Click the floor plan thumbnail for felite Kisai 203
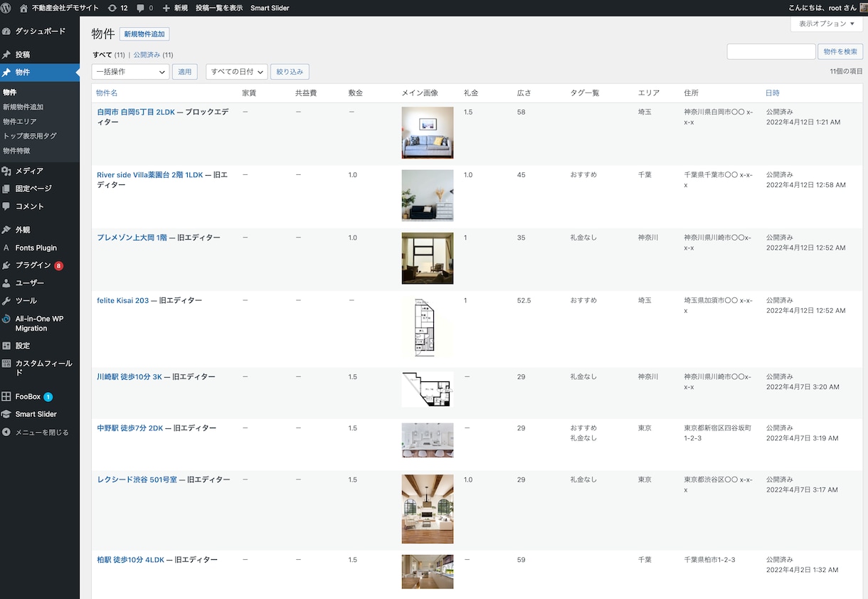Screen dimensions: 868x599 (428, 327)
